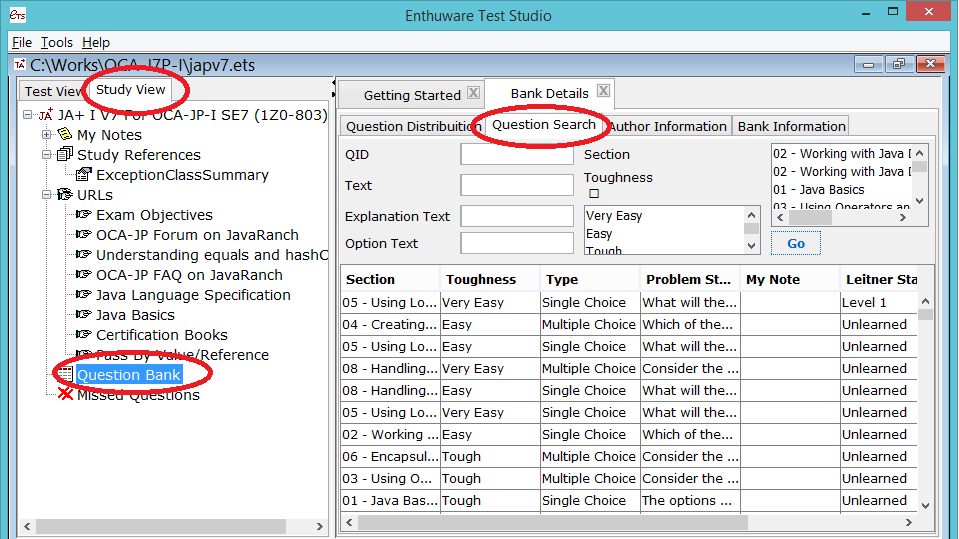Sort by the My Note column header
This screenshot has width=959, height=539.
click(790, 279)
